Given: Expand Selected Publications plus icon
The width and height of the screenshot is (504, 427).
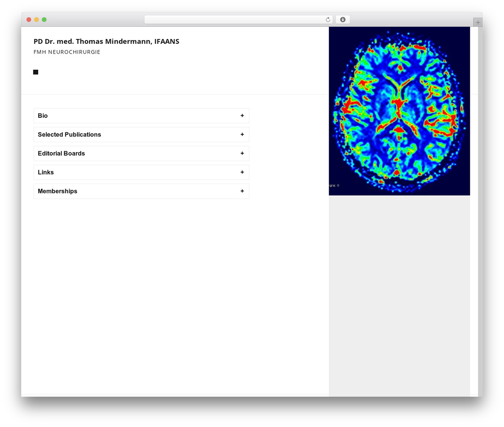Looking at the screenshot, I should [242, 135].
